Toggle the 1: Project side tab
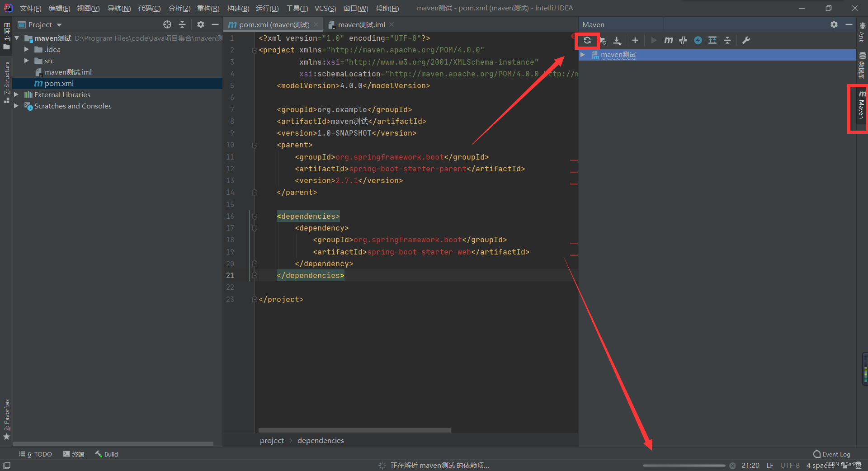This screenshot has height=471, width=868. point(6,35)
